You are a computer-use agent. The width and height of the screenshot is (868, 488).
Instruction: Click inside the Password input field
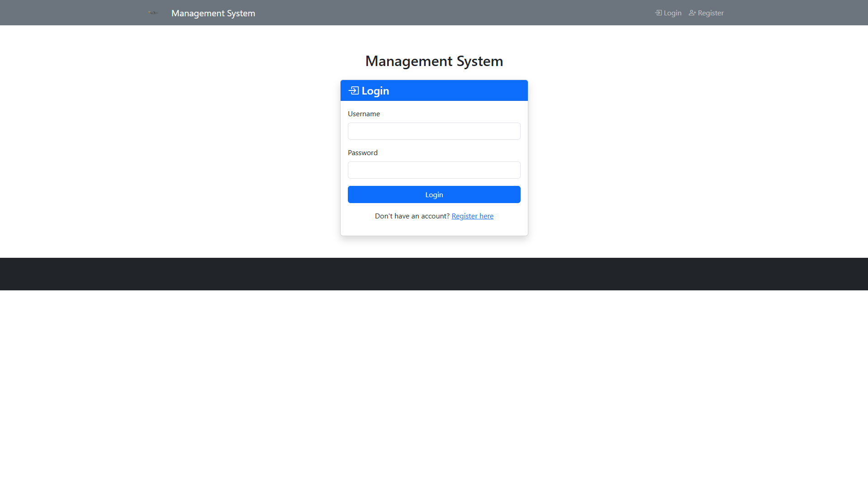point(434,170)
